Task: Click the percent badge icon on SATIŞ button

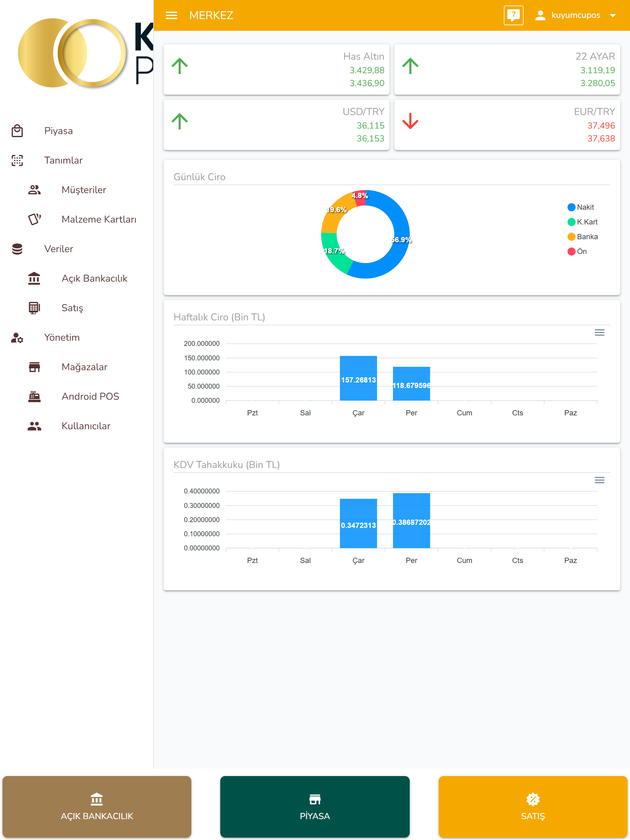Action: (x=533, y=799)
